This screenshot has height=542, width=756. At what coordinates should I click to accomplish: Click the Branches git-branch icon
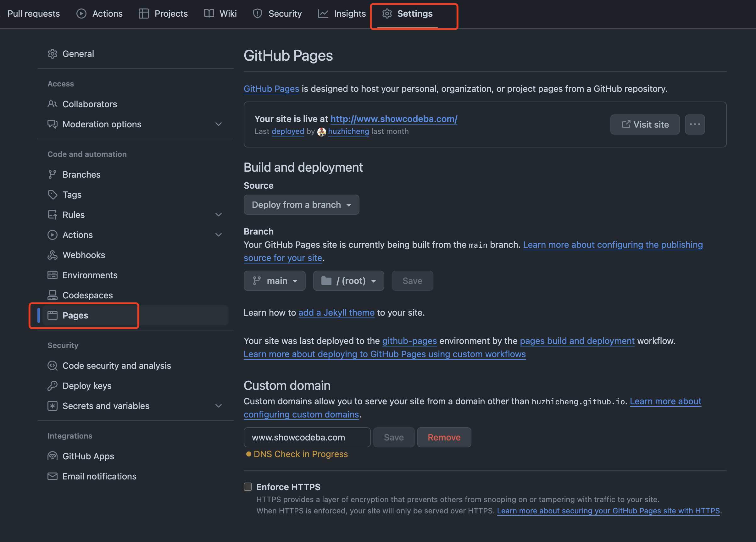(52, 174)
